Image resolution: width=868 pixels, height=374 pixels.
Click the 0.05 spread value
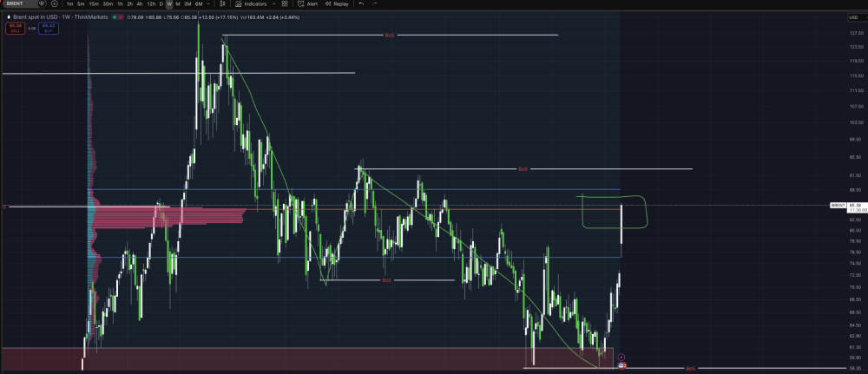(x=31, y=29)
